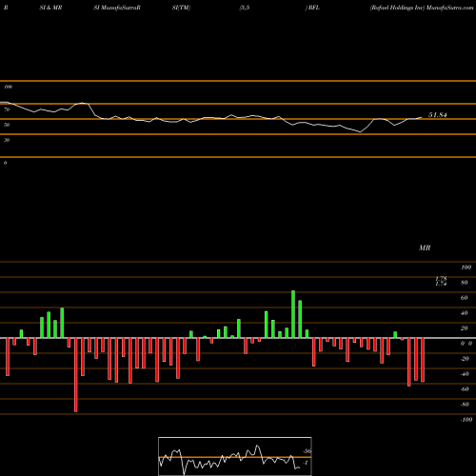Click the RSI 100 axis label

point(9,87)
